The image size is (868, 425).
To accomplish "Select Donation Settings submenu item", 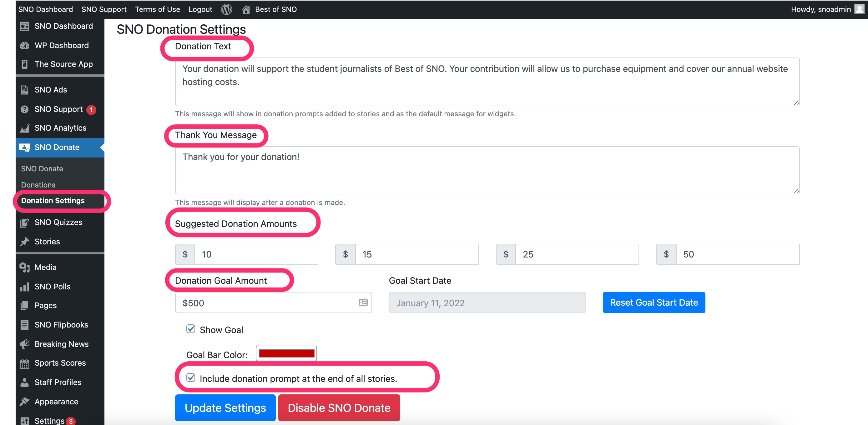I will click(x=53, y=201).
